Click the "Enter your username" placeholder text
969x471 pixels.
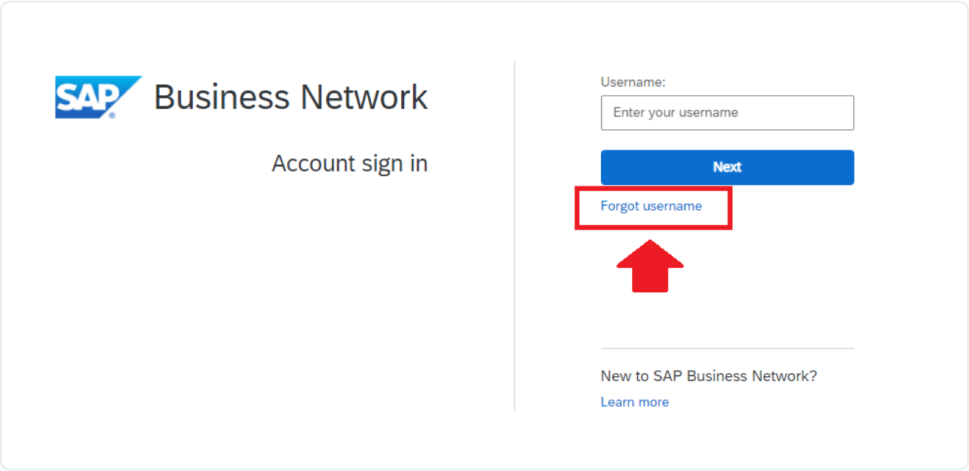(675, 113)
